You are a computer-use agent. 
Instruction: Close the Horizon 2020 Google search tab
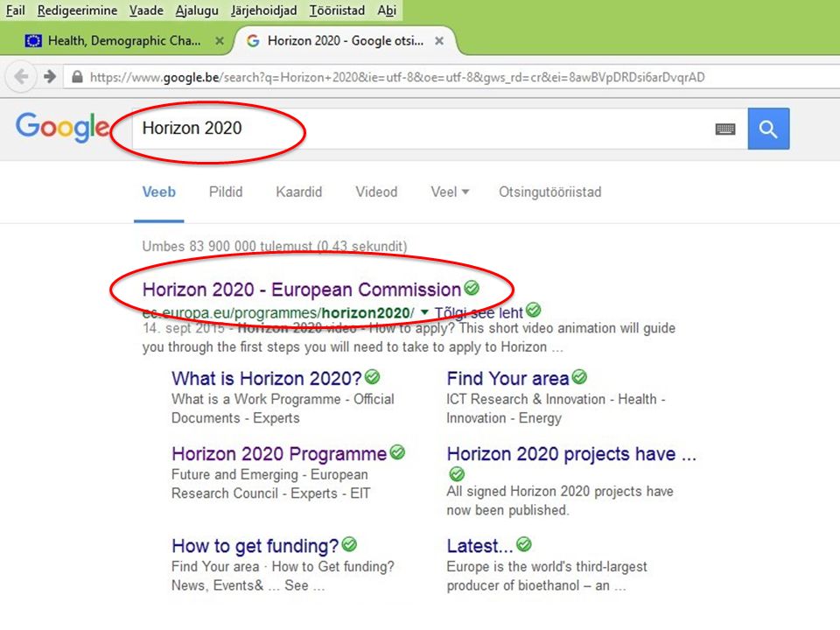pyautogui.click(x=438, y=41)
